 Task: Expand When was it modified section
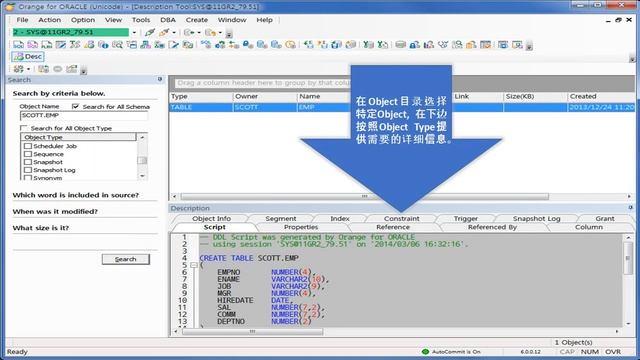click(x=55, y=211)
